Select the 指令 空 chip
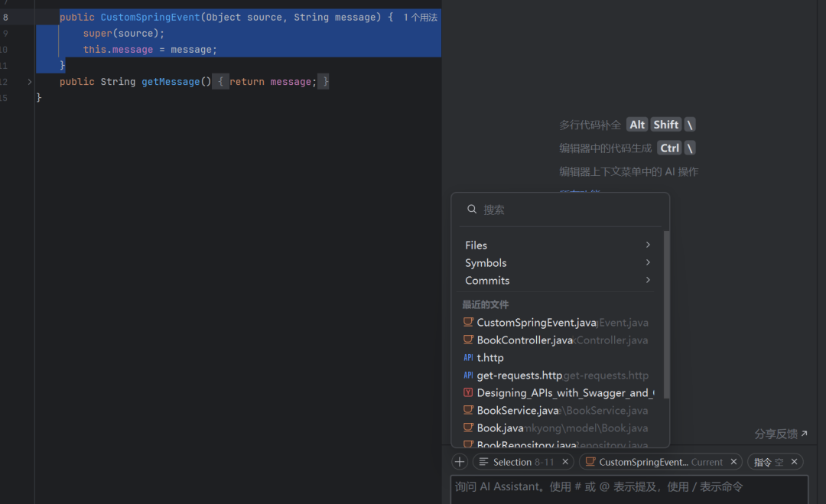 tap(775, 462)
